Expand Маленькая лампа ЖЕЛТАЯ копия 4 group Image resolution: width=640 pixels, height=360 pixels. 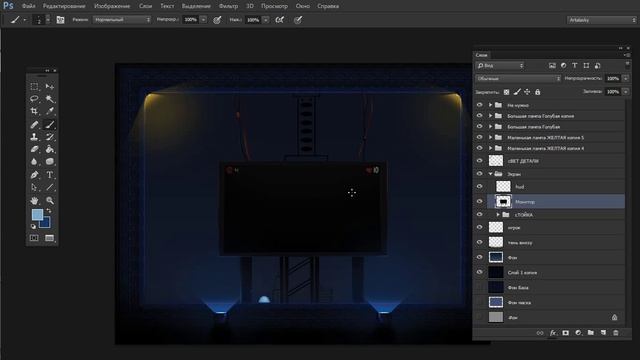pos(491,148)
